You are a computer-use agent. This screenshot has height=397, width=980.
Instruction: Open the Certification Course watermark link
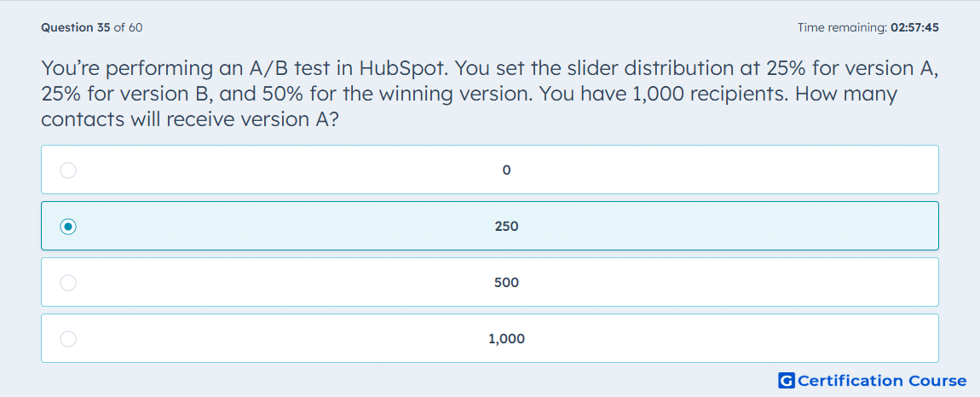tap(873, 381)
